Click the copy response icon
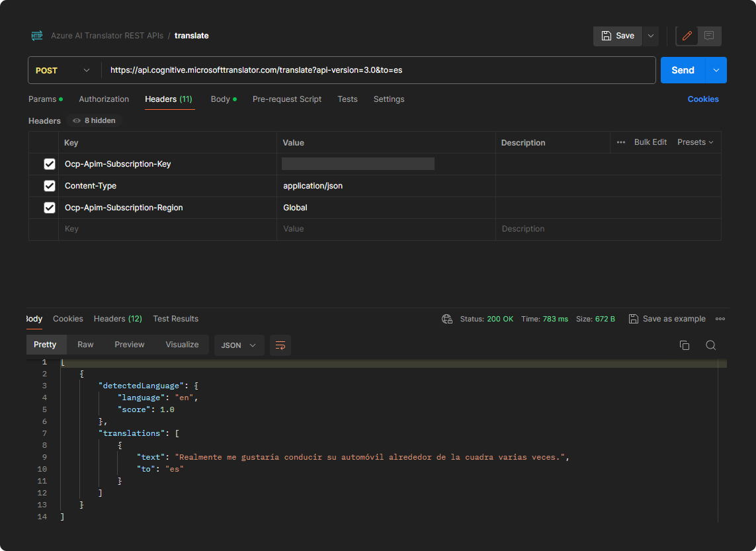This screenshot has height=551, width=756. click(685, 345)
